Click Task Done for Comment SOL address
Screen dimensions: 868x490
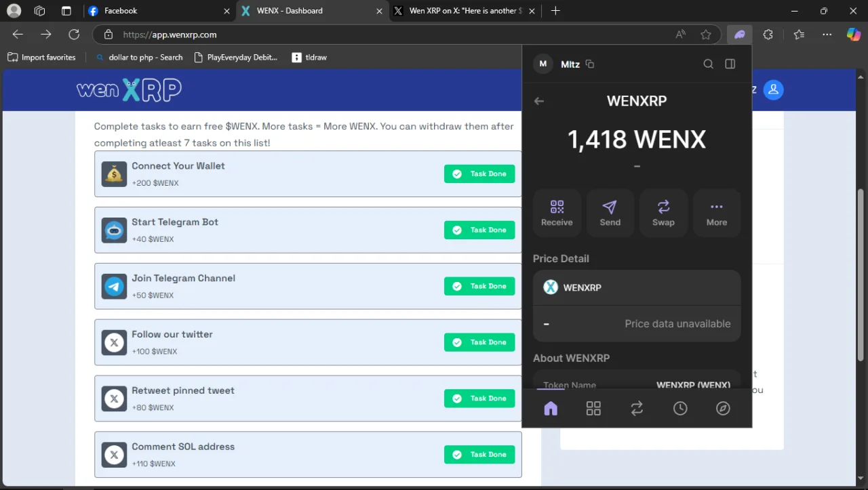coord(479,455)
